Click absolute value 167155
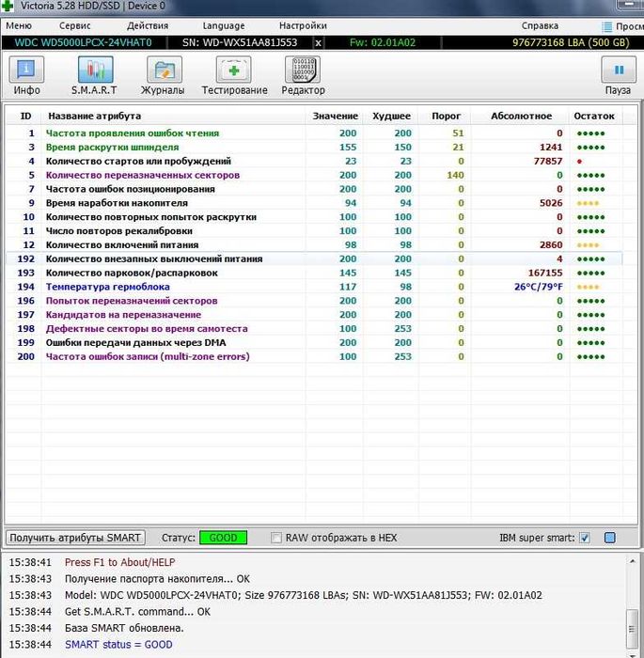 click(545, 273)
